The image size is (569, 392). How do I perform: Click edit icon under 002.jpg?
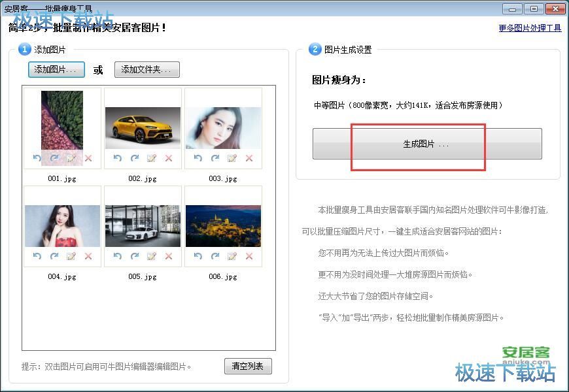[x=152, y=158]
